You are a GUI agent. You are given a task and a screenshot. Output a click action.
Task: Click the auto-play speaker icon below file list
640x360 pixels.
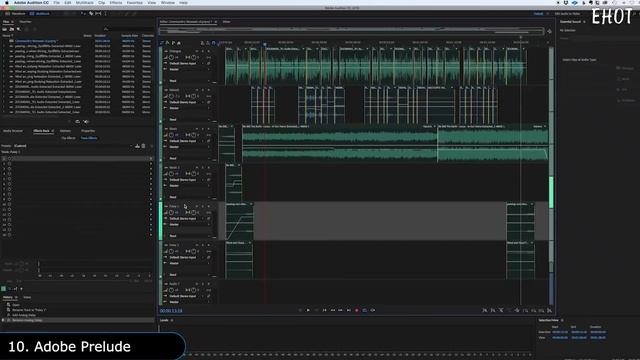tap(86, 122)
